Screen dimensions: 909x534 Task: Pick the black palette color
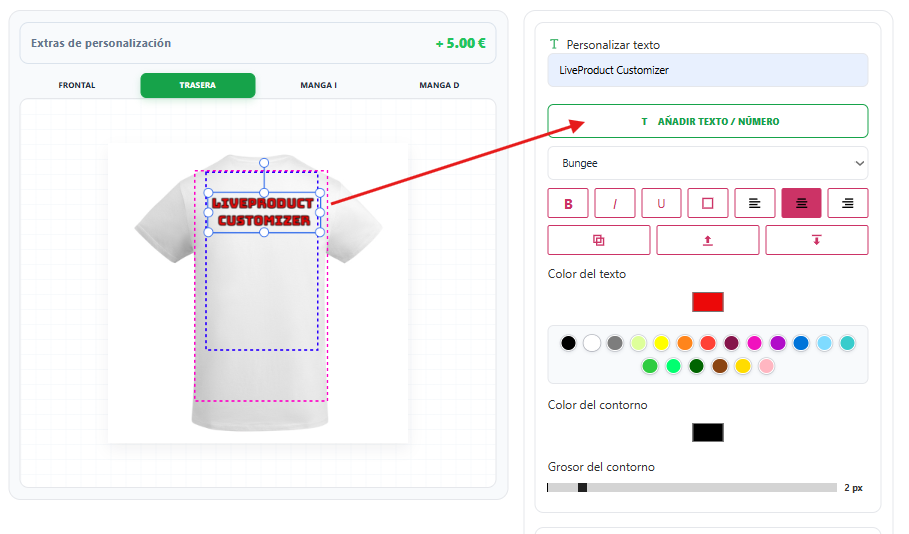coord(569,343)
